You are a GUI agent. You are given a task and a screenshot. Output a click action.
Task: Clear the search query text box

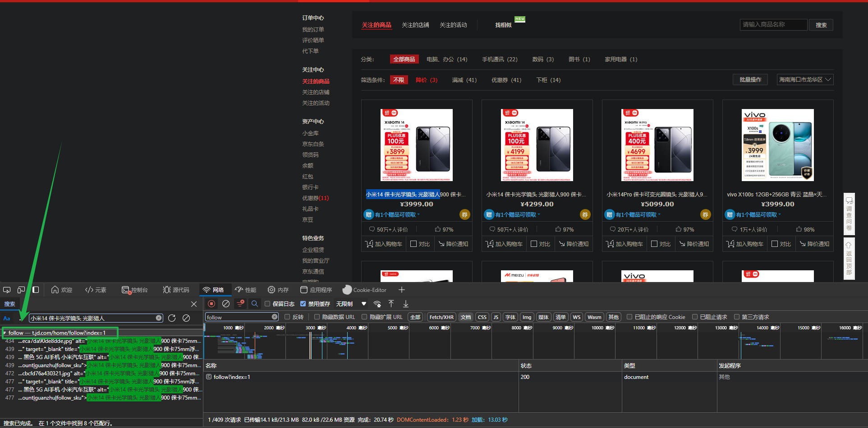pyautogui.click(x=159, y=318)
